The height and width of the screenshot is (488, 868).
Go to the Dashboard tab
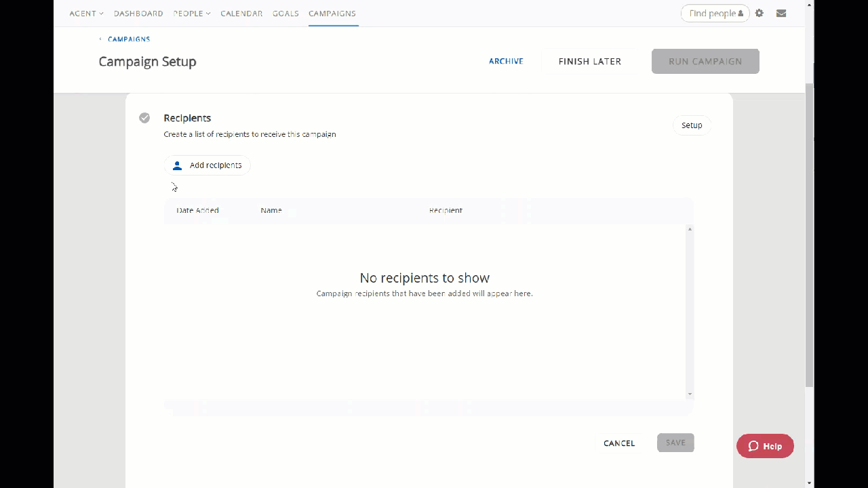138,14
